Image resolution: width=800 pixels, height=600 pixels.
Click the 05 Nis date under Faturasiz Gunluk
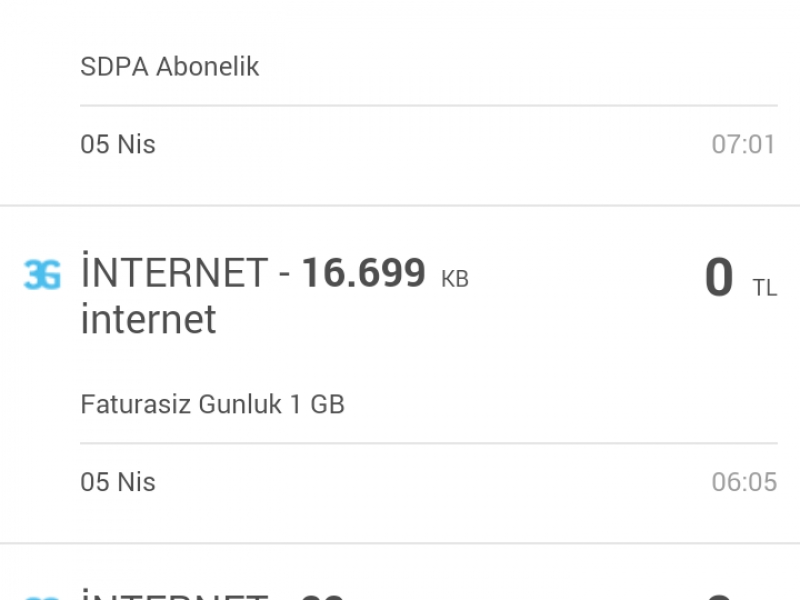coord(118,482)
